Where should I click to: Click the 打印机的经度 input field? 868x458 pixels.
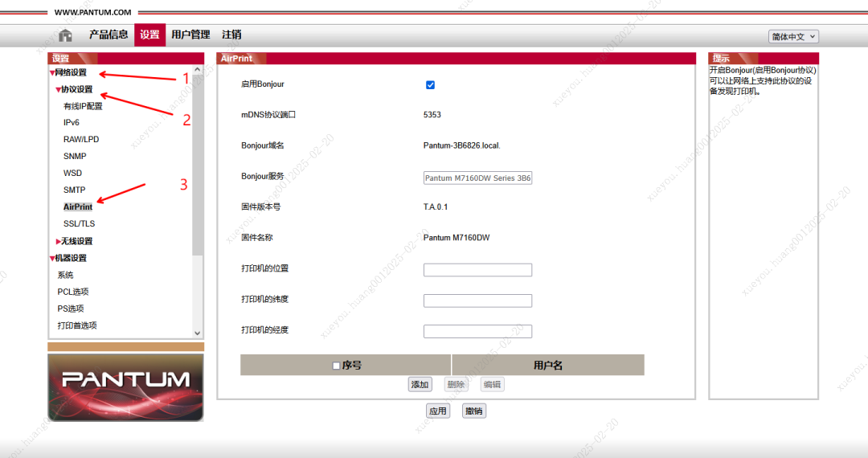click(477, 331)
